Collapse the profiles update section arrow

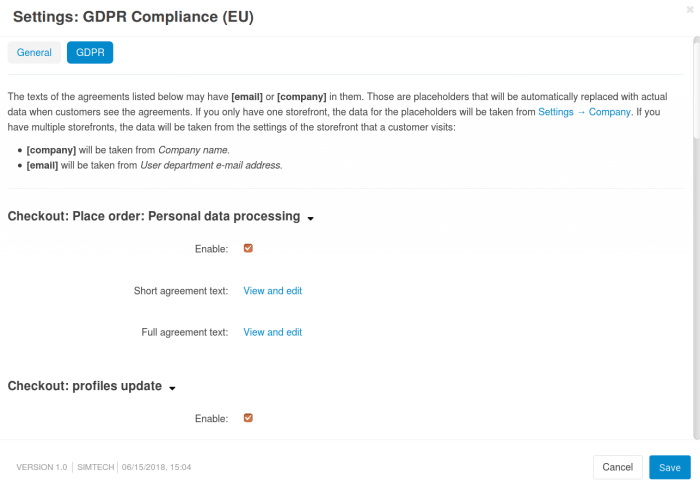click(173, 388)
